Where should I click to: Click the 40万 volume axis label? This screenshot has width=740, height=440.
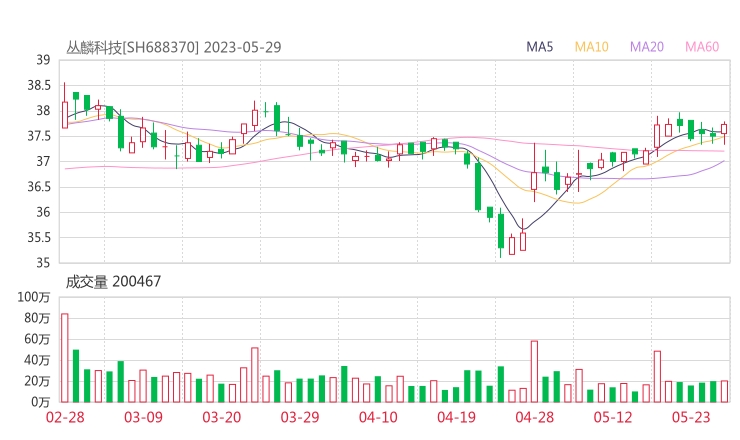tap(37, 360)
